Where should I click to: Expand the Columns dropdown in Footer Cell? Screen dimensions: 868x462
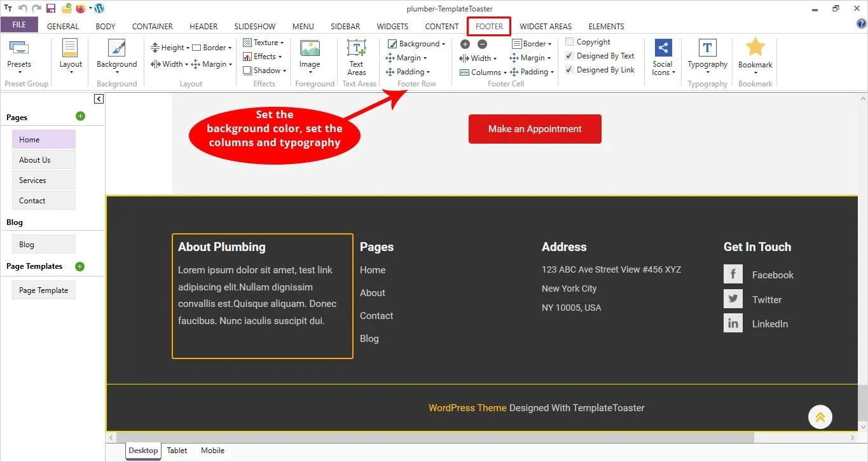tap(482, 72)
